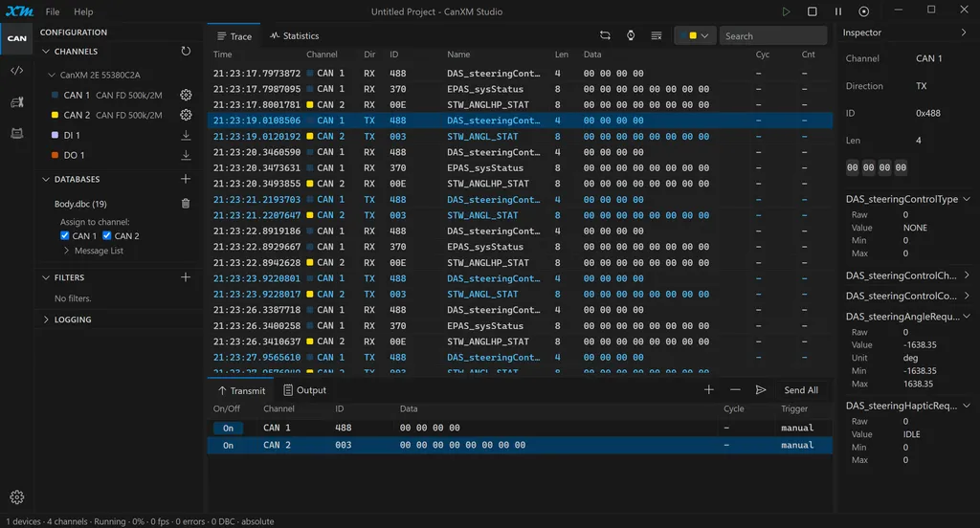Collapse the Inspector panel
Image resolution: width=980 pixels, height=528 pixels.
[x=963, y=33]
